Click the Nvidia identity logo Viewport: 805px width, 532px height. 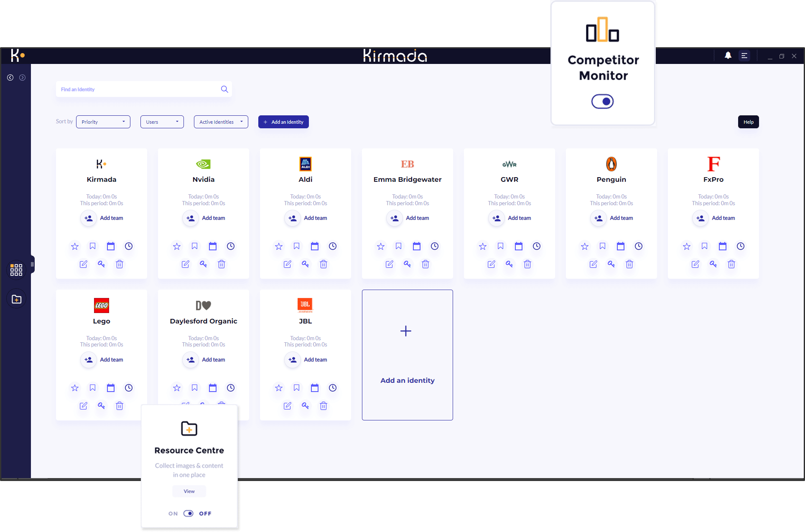(x=204, y=164)
